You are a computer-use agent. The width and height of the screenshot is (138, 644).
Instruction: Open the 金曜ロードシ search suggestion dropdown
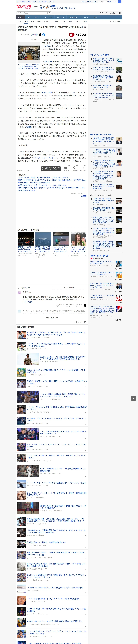(x=112, y=2)
